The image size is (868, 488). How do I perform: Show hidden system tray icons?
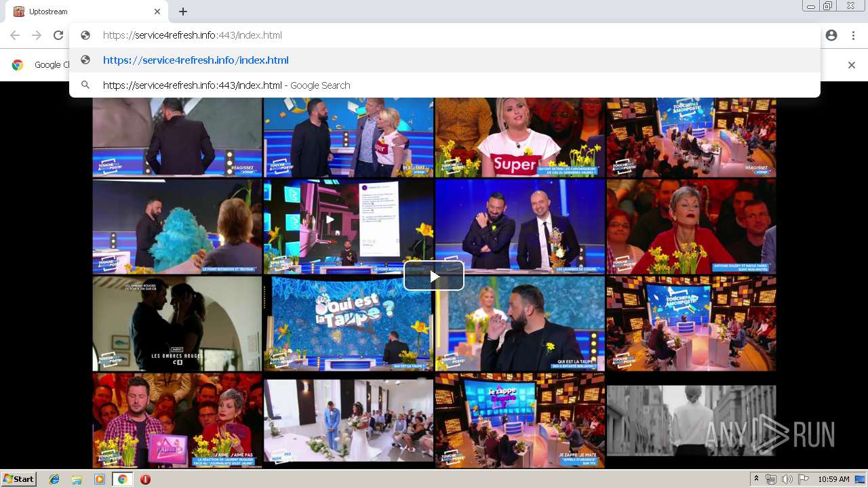click(x=756, y=479)
